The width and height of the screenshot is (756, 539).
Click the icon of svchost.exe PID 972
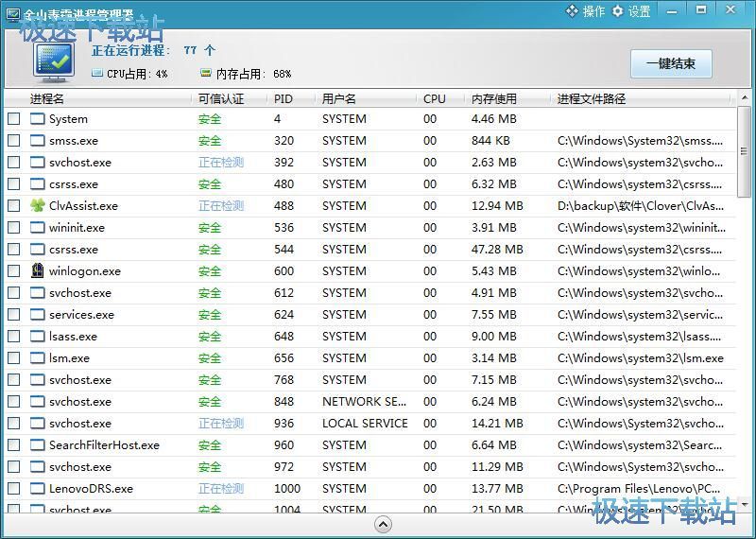point(37,466)
